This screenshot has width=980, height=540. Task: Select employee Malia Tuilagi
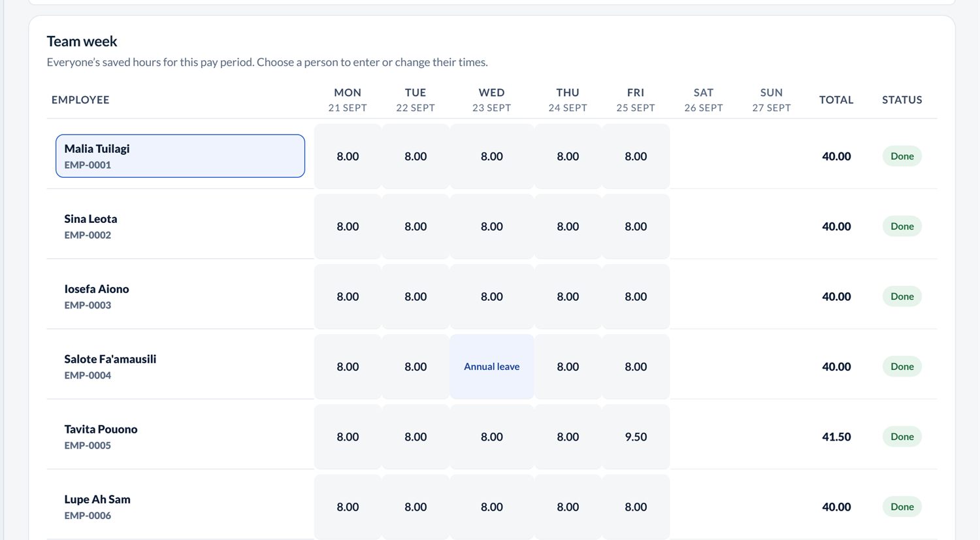click(x=180, y=156)
